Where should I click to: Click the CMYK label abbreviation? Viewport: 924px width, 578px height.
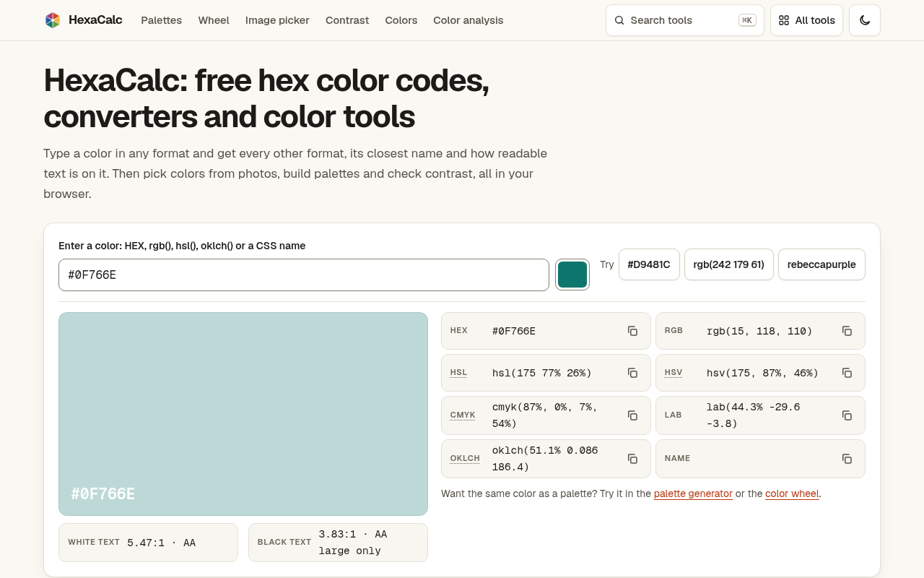click(x=463, y=415)
